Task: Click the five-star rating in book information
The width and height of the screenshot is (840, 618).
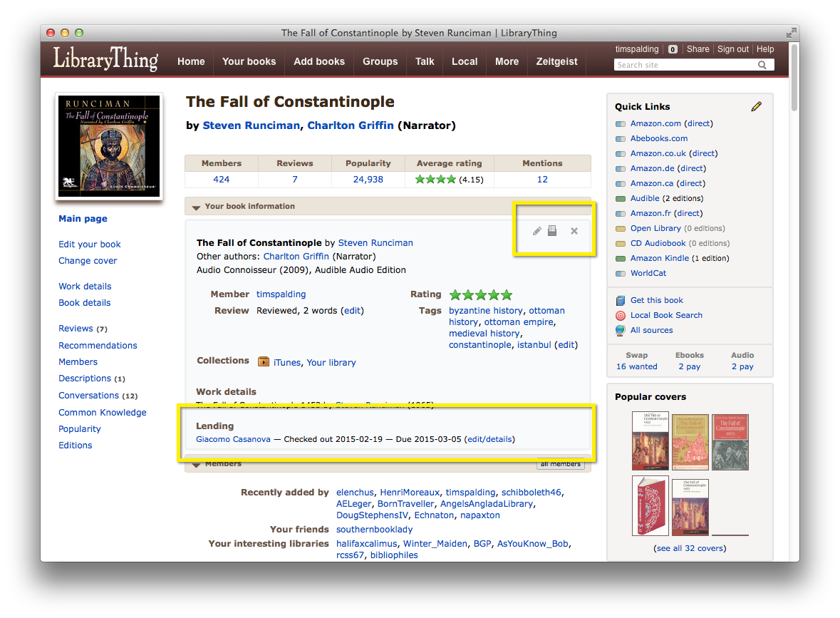Action: 481,295
